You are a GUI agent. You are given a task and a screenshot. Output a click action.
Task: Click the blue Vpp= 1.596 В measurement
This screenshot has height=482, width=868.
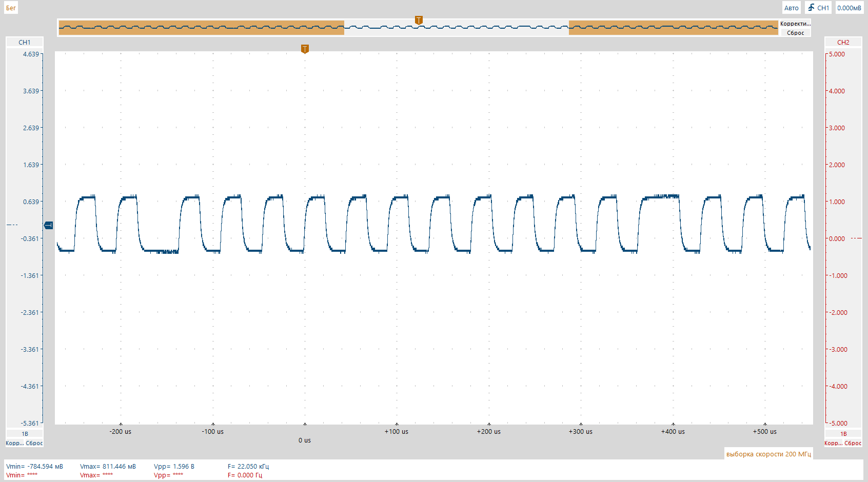pyautogui.click(x=174, y=466)
